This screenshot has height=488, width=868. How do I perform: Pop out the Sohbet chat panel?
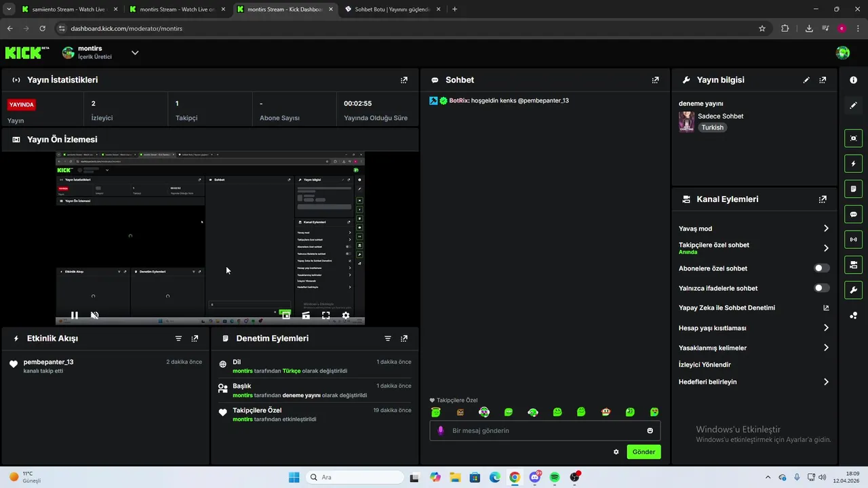pyautogui.click(x=655, y=80)
